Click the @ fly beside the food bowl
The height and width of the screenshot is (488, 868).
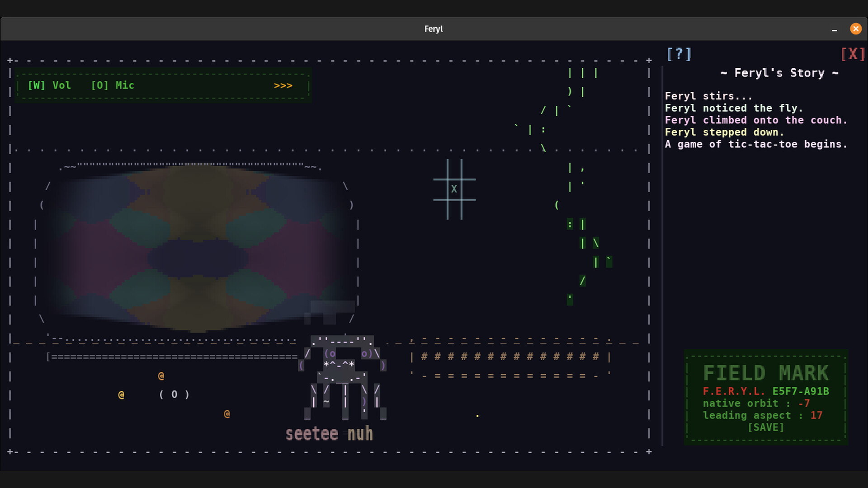point(160,375)
